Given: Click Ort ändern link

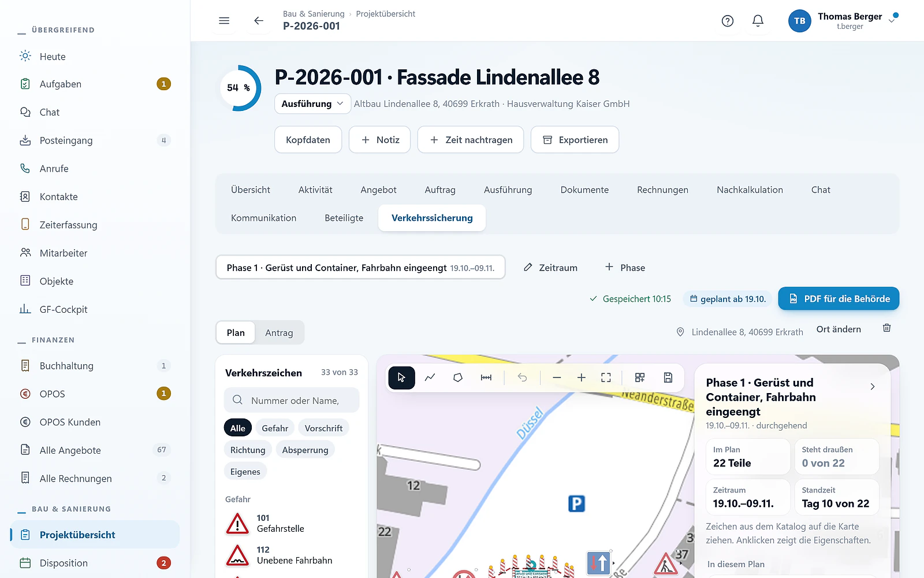Looking at the screenshot, I should pyautogui.click(x=839, y=329).
